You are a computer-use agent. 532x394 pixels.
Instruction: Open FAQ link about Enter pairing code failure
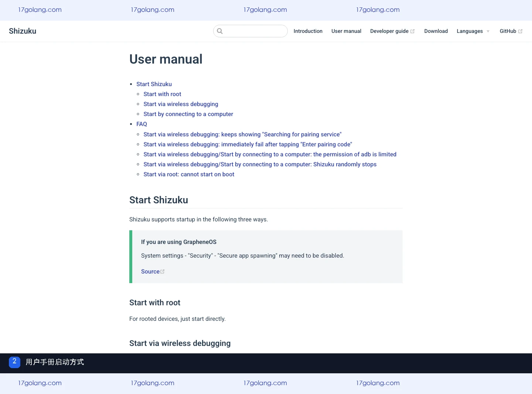pos(248,144)
